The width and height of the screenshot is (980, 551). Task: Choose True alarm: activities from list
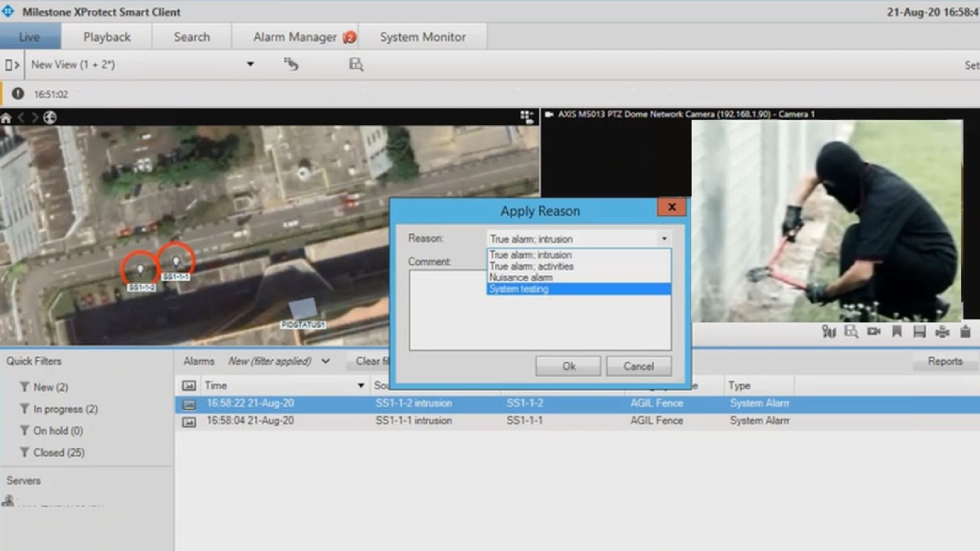point(579,266)
